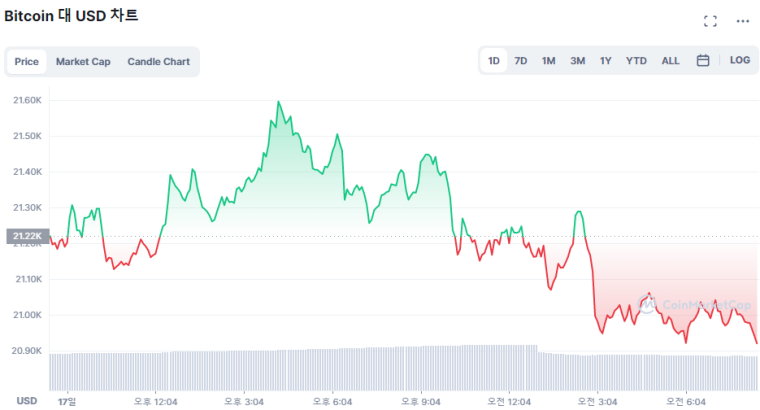760x410 pixels.
Task: Select the YTD range option
Action: pyautogui.click(x=636, y=61)
